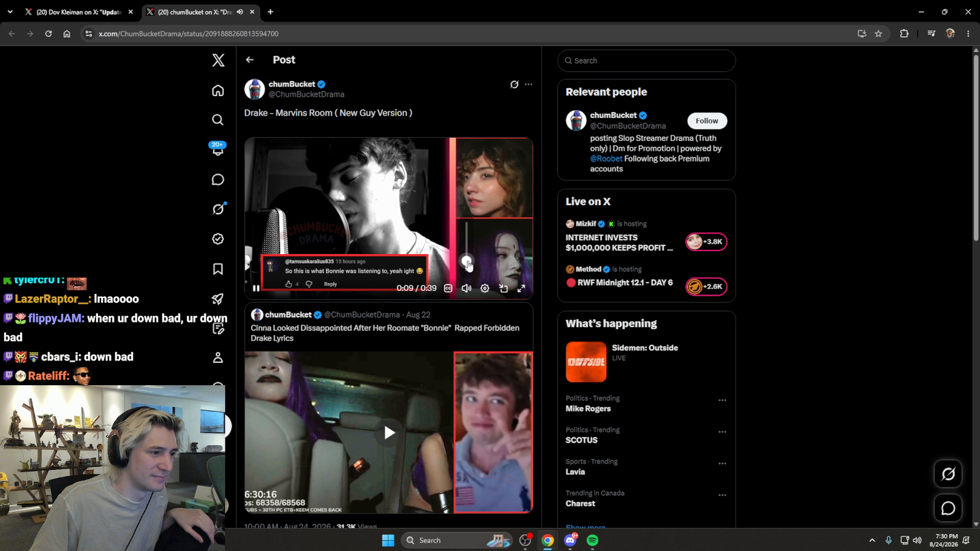
Task: Open the floating Grok button
Action: [948, 474]
